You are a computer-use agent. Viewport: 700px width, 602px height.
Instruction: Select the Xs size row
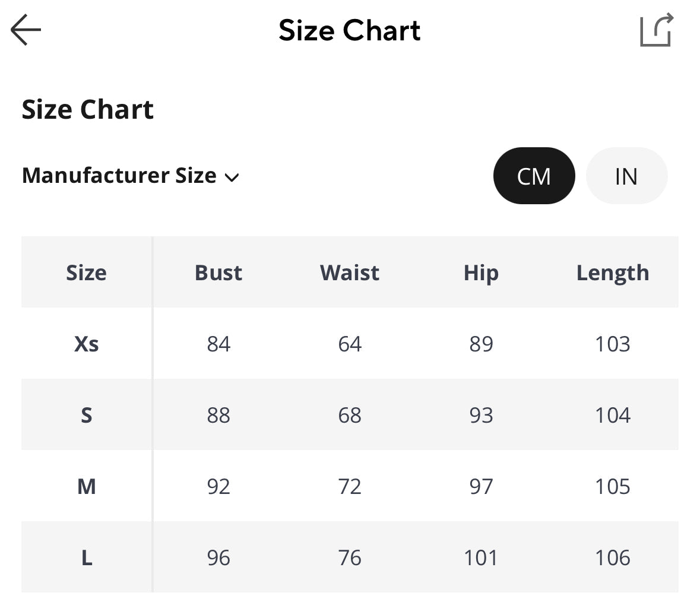pos(87,344)
